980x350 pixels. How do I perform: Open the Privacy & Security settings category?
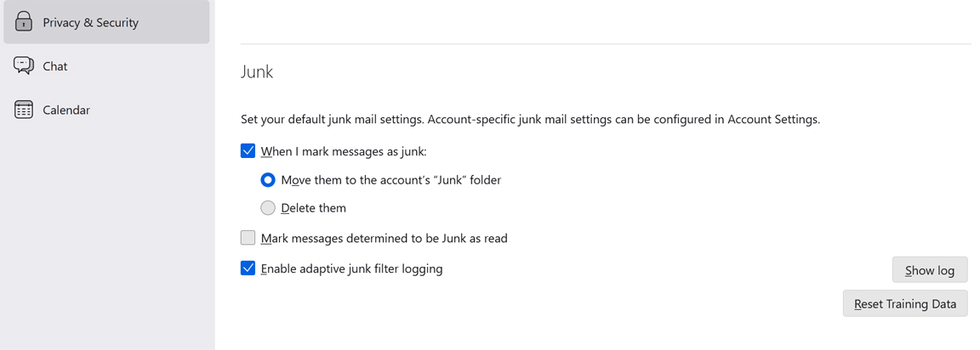[x=106, y=22]
